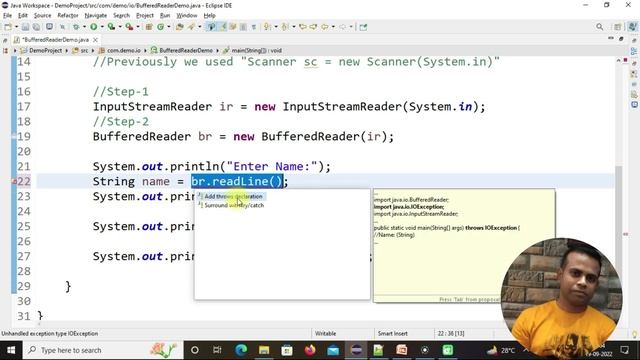Image resolution: width=640 pixels, height=360 pixels.
Task: Toggle Show Whitespace Characters
Action: (x=253, y=27)
